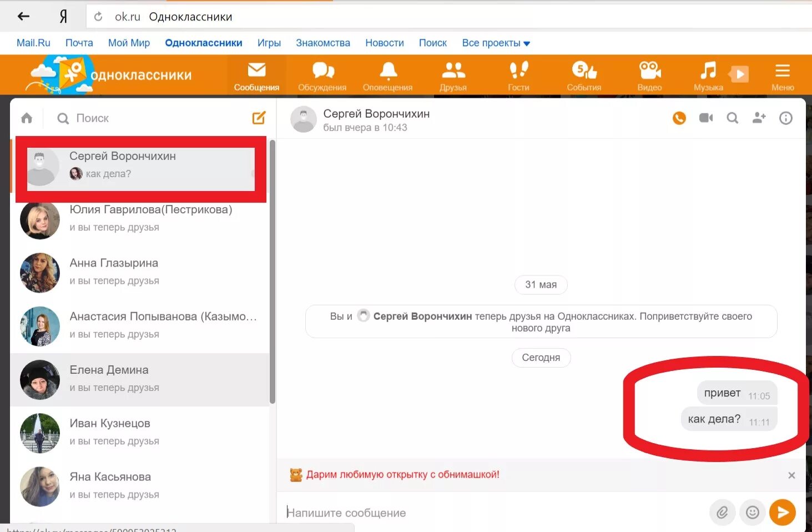Select the привет message bubble
This screenshot has height=532, width=812.
point(737,393)
